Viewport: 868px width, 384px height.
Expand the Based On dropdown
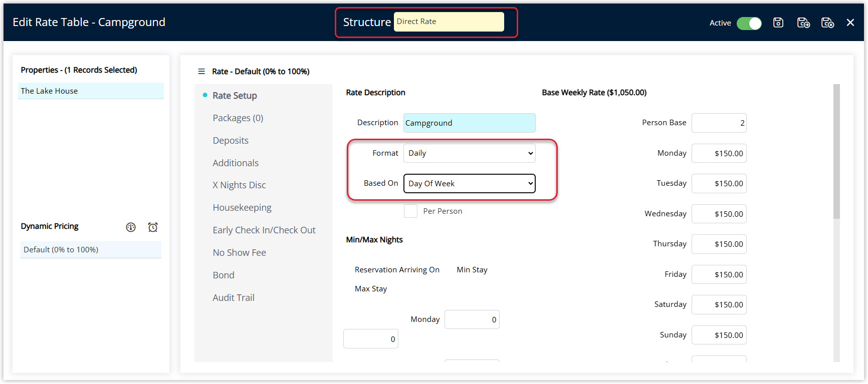pyautogui.click(x=469, y=183)
